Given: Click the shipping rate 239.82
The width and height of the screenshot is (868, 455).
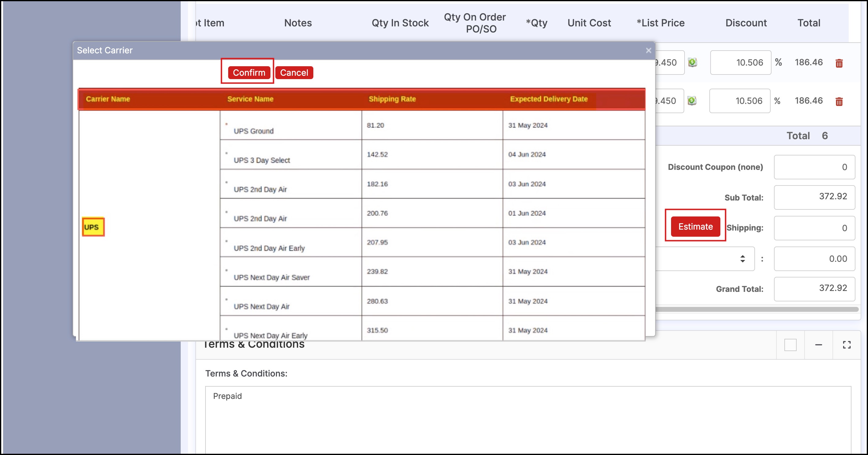Looking at the screenshot, I should tap(377, 272).
